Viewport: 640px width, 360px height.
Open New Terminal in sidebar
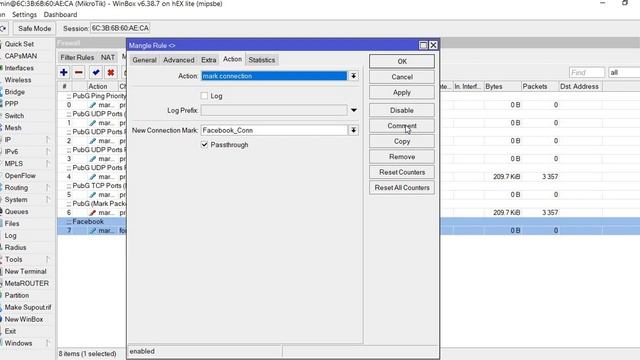coord(25,271)
